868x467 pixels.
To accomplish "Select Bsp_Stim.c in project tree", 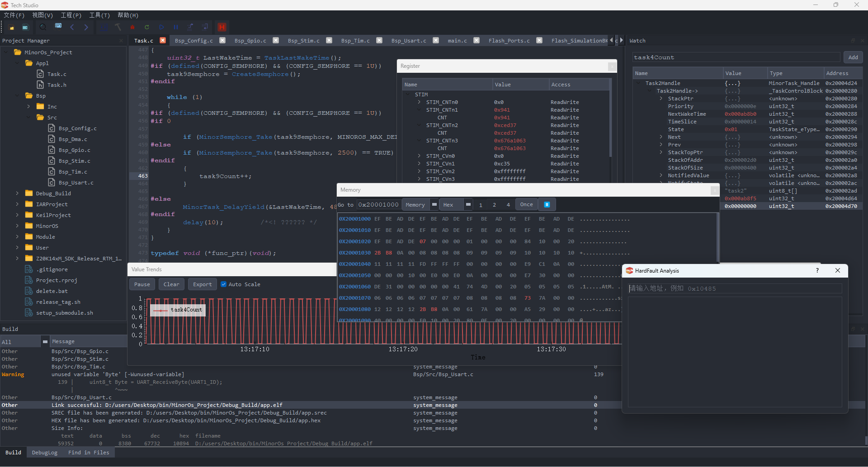I will click(74, 161).
